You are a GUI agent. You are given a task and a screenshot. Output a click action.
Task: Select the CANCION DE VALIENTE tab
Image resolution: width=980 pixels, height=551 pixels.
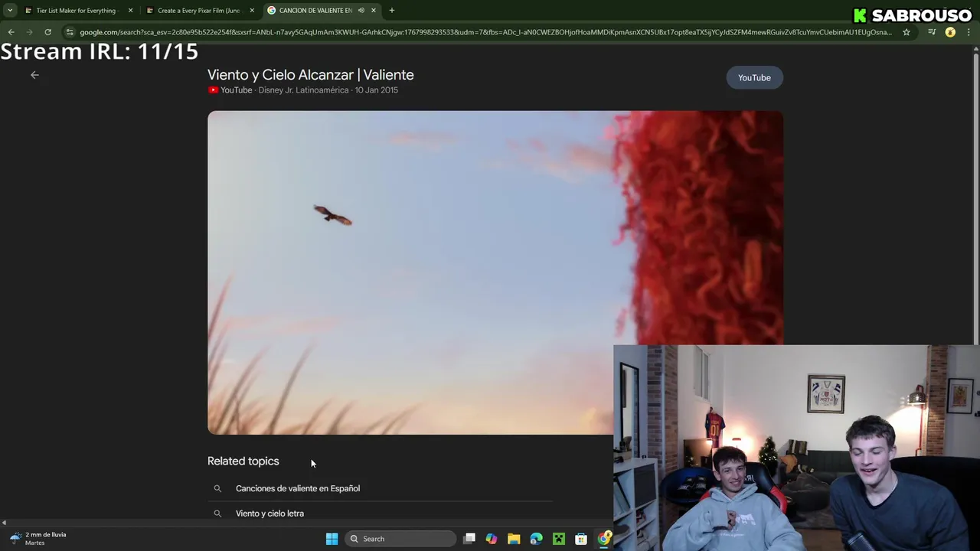pyautogui.click(x=315, y=11)
